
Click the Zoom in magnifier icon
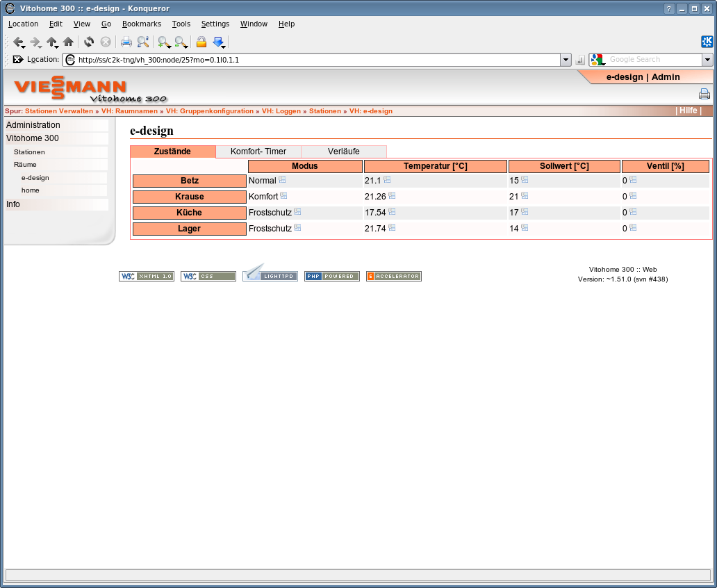pyautogui.click(x=163, y=42)
